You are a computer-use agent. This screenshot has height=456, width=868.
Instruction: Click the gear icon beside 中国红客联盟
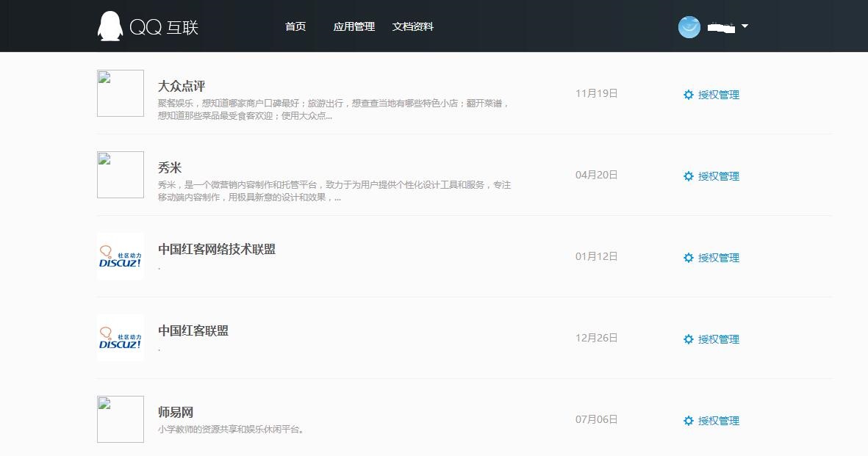pyautogui.click(x=689, y=339)
